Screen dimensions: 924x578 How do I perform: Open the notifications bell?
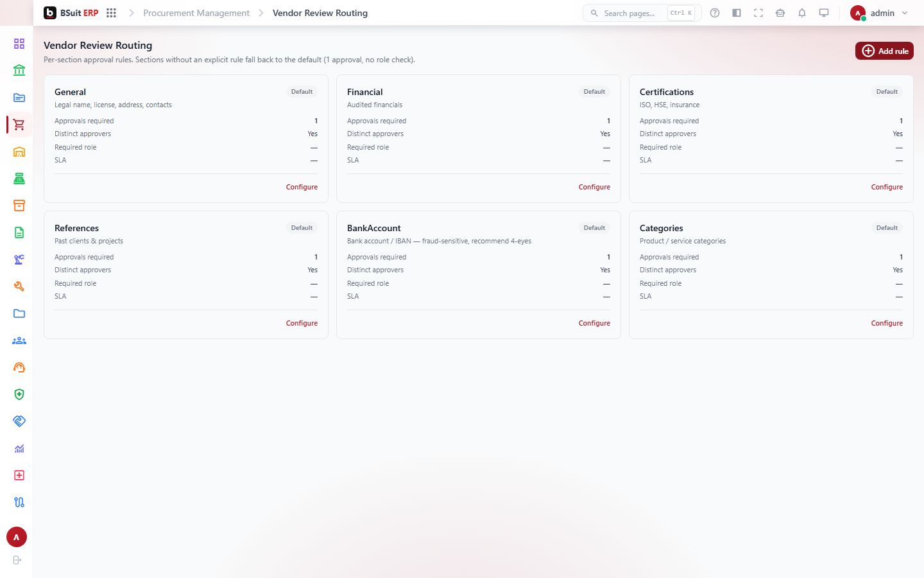[802, 13]
